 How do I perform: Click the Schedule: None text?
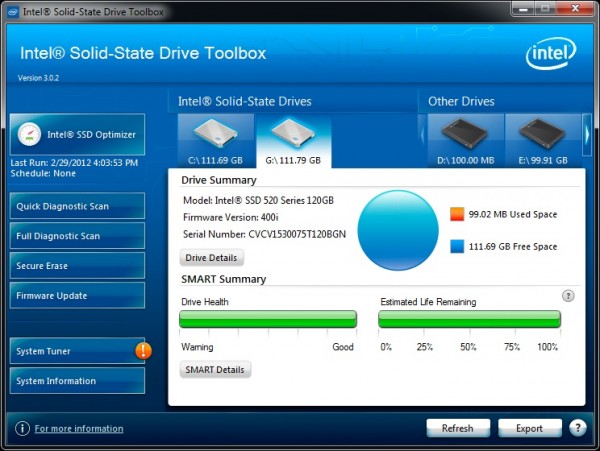(43, 173)
